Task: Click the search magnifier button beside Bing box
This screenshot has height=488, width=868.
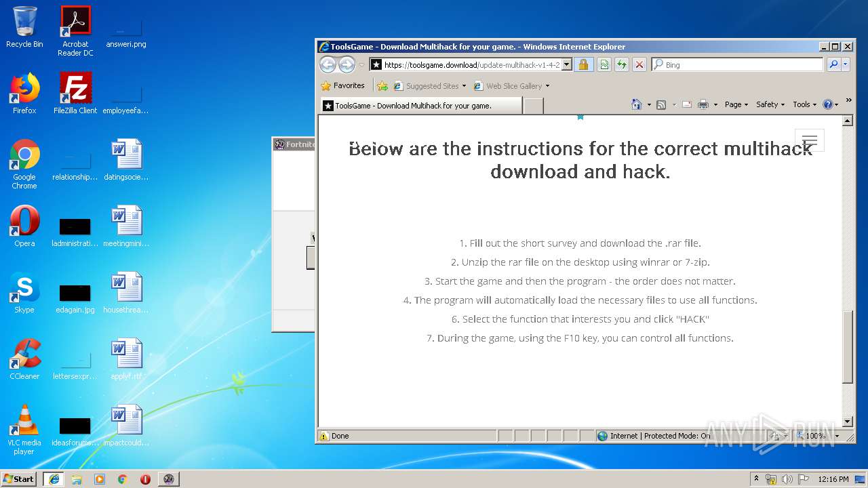Action: [x=833, y=64]
